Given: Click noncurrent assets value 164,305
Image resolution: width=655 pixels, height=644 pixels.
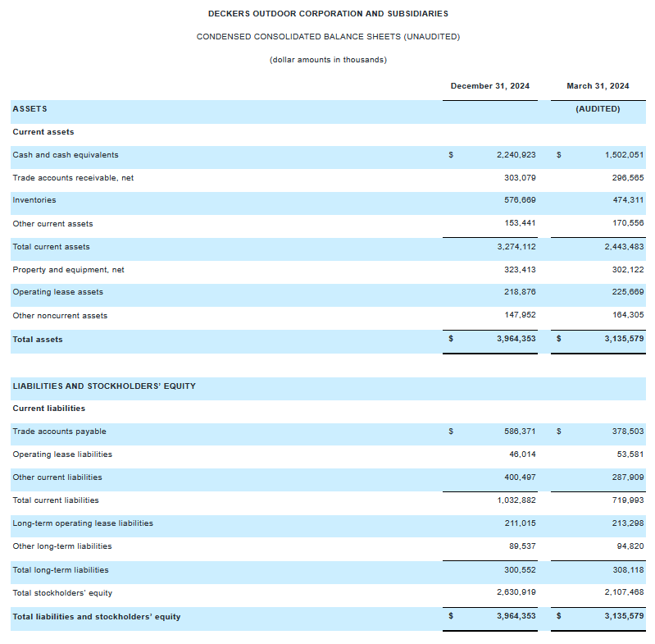Looking at the screenshot, I should [x=628, y=315].
